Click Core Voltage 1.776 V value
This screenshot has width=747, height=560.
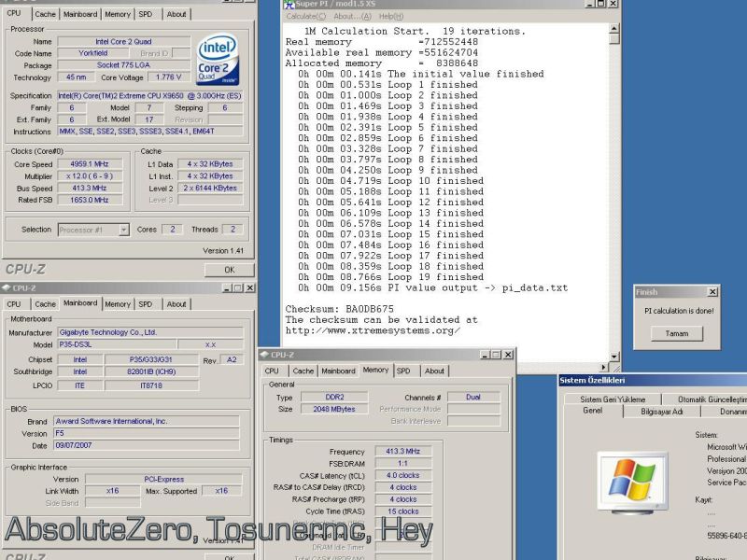(169, 77)
